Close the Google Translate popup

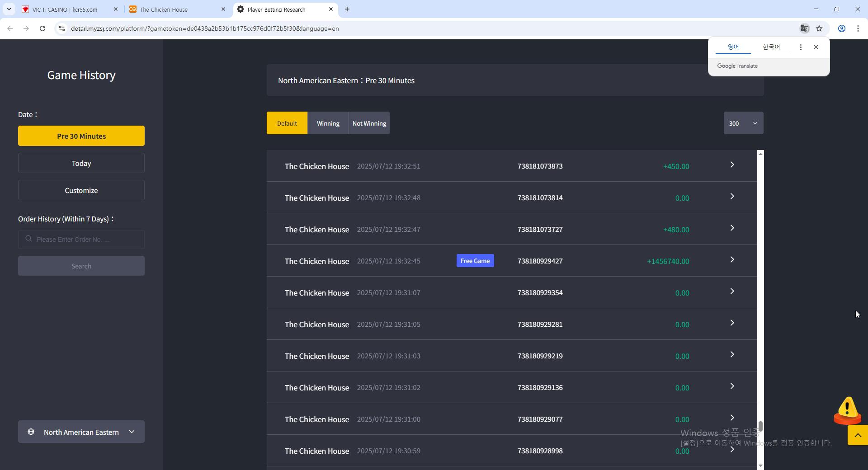click(816, 47)
